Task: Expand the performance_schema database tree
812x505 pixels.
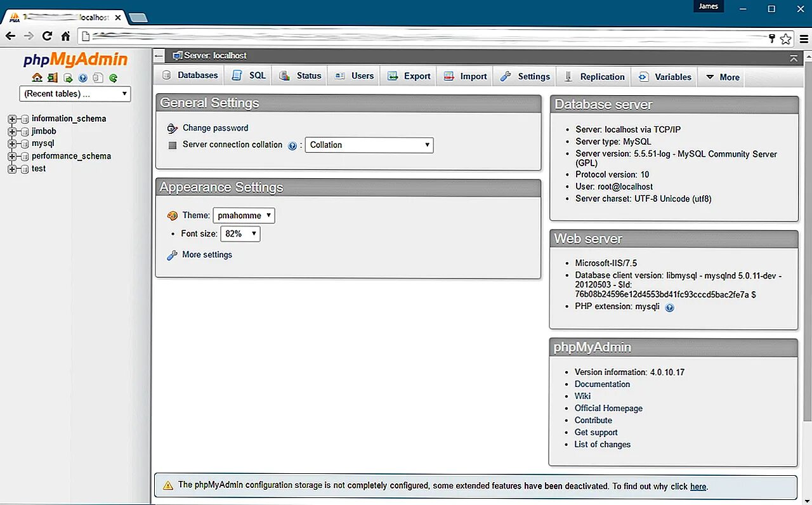Action: (x=11, y=156)
